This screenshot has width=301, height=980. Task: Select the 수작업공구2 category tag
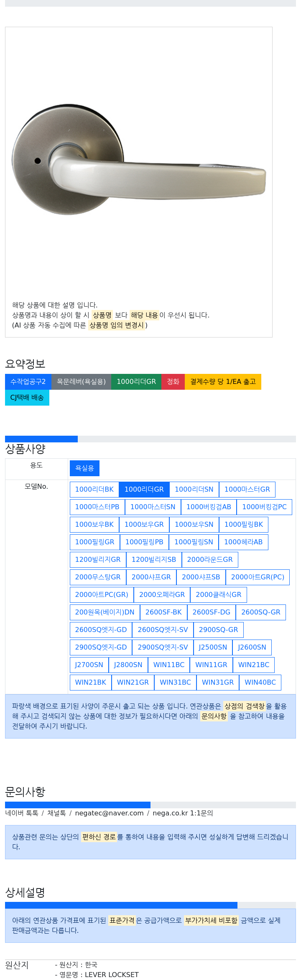pyautogui.click(x=28, y=382)
